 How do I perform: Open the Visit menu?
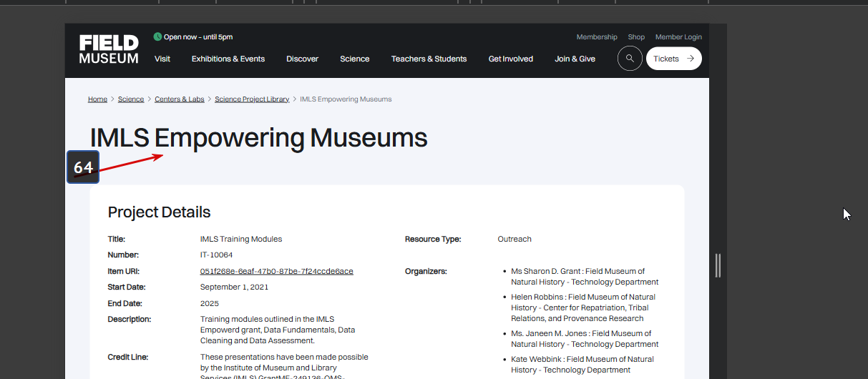coord(162,59)
